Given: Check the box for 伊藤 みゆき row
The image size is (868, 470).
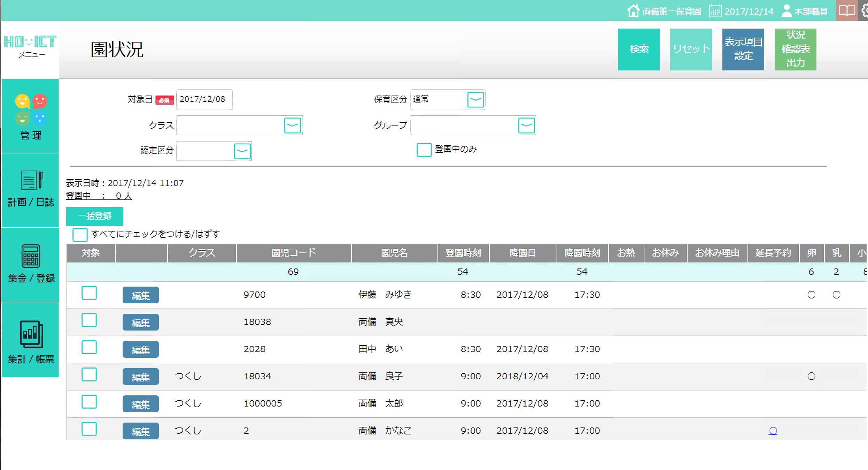Looking at the screenshot, I should [89, 293].
